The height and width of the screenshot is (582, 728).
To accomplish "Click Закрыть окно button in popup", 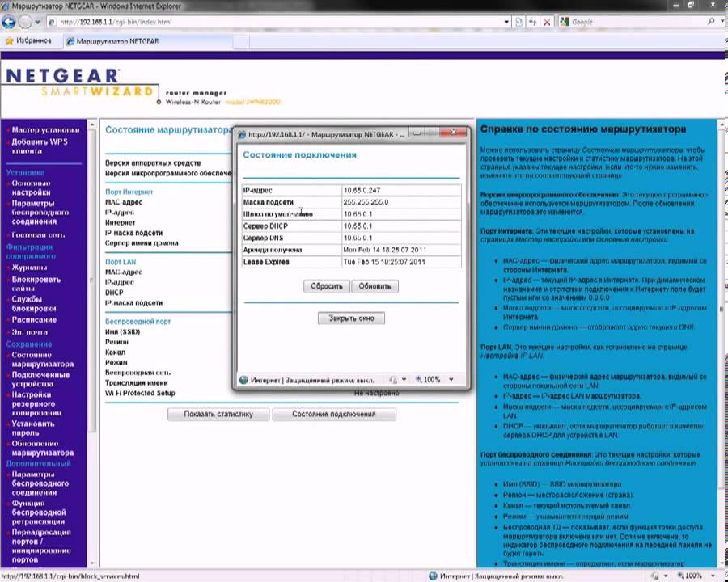I will [x=352, y=318].
